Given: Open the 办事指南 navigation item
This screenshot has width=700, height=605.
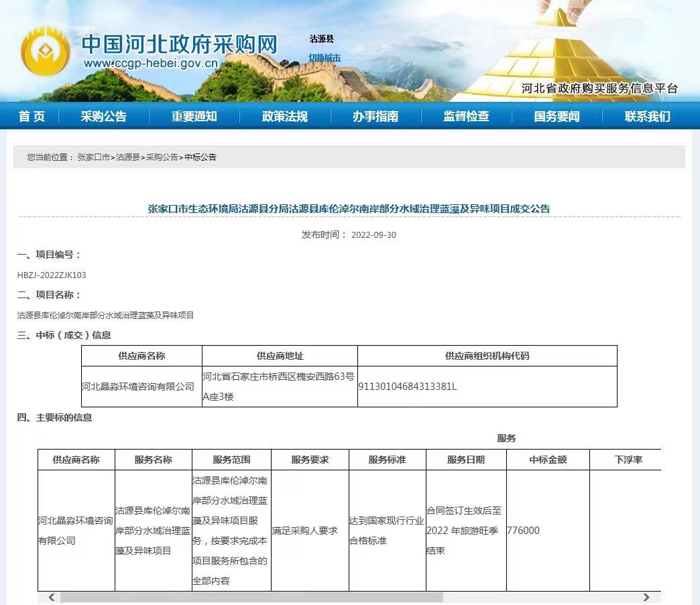Looking at the screenshot, I should pos(375,117).
